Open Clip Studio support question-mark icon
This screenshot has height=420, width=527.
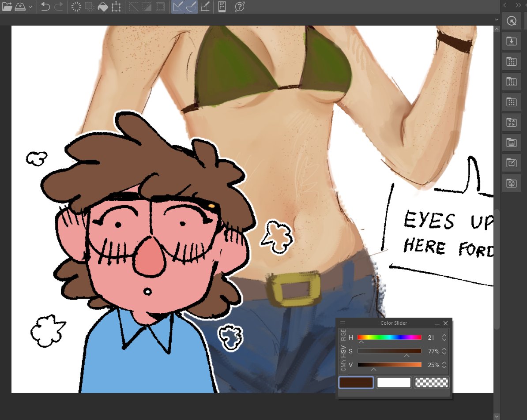pyautogui.click(x=240, y=6)
